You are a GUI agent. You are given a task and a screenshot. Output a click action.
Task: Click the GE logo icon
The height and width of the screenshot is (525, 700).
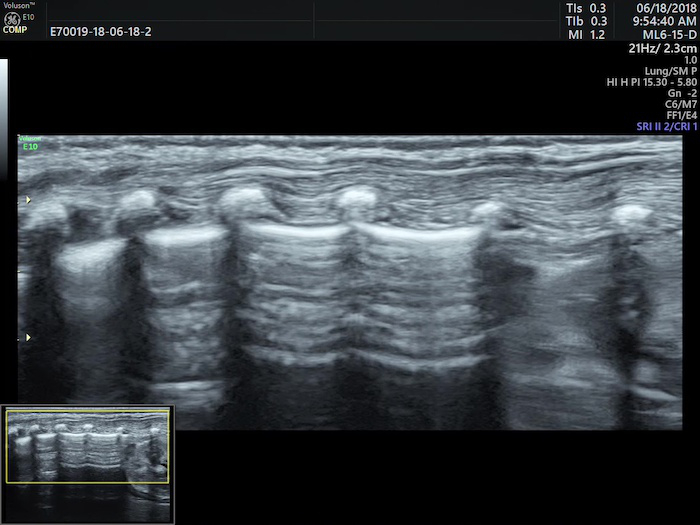tap(12, 19)
